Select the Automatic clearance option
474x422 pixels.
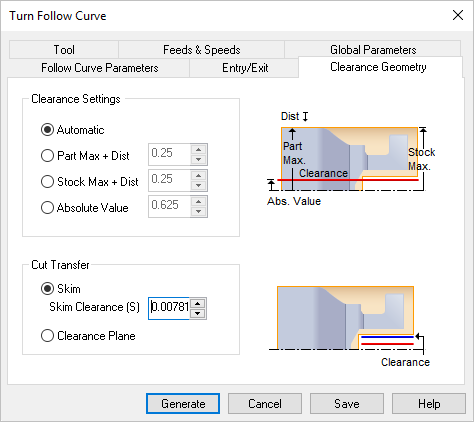tap(72, 130)
